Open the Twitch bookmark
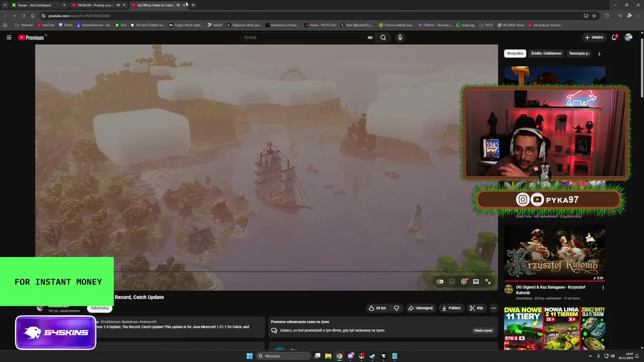Image resolution: width=644 pixels, height=362 pixels. (x=65, y=25)
